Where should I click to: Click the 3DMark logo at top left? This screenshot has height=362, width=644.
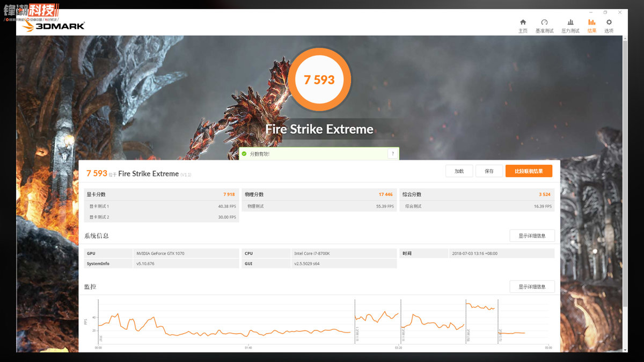(x=53, y=25)
